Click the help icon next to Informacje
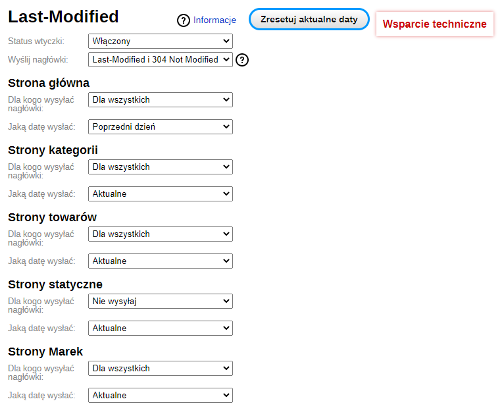This screenshot has height=420, width=504. pos(183,20)
